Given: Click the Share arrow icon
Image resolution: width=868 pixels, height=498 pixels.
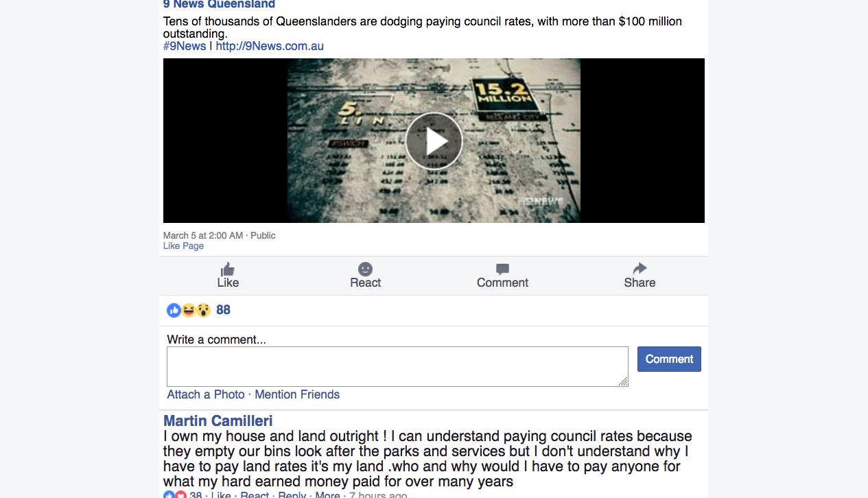Looking at the screenshot, I should (640, 269).
